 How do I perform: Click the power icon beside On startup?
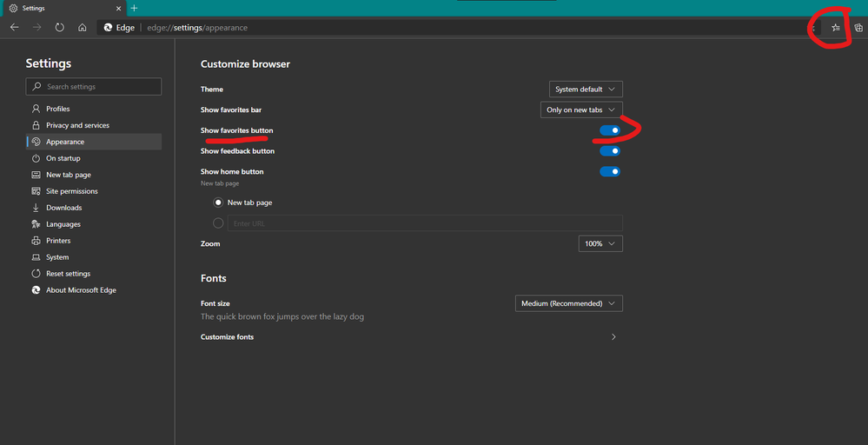(x=36, y=158)
